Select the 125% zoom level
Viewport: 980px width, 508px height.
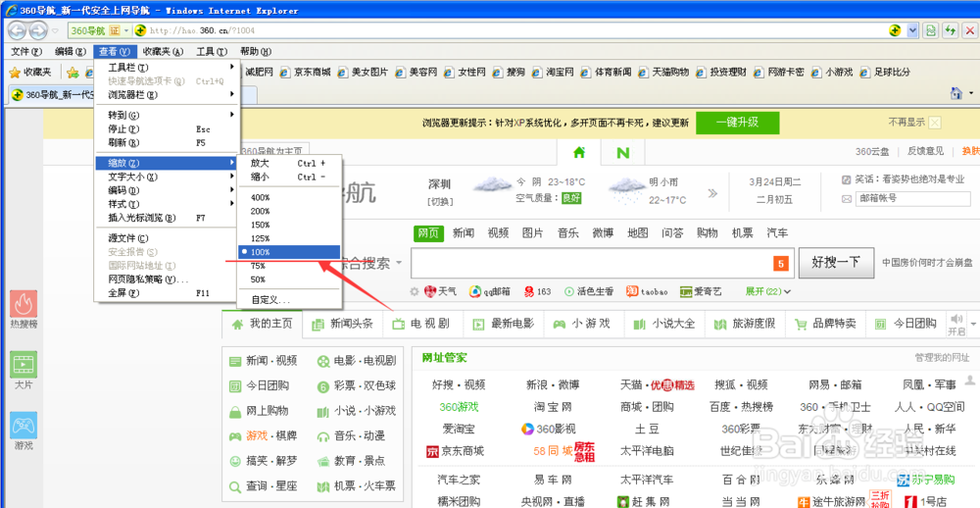click(x=289, y=238)
